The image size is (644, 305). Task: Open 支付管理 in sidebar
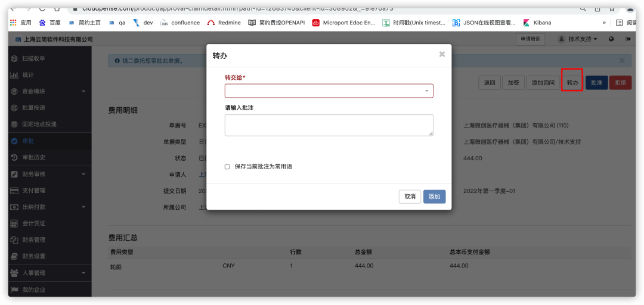tap(49, 191)
